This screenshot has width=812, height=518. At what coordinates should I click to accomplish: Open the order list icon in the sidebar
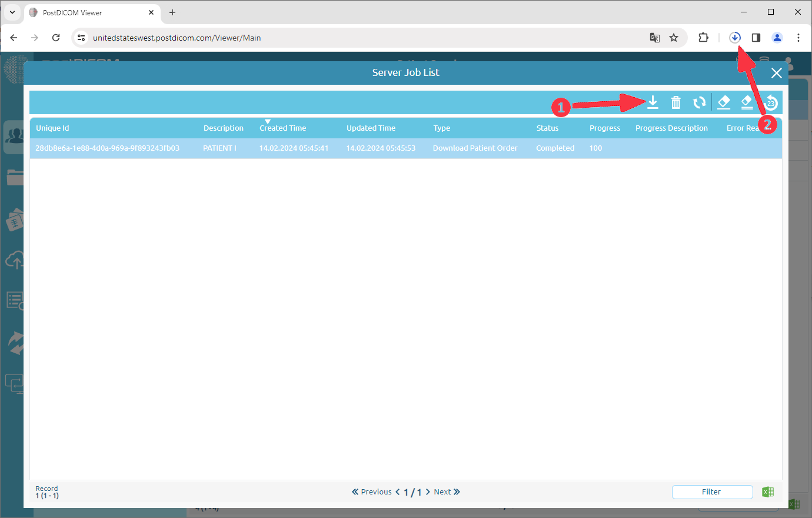[x=15, y=300]
